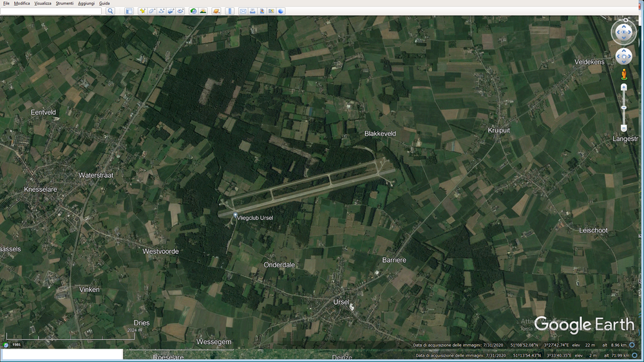Click the look-down arrow on eye control
Screen dimensions: 644x362
(x=624, y=38)
